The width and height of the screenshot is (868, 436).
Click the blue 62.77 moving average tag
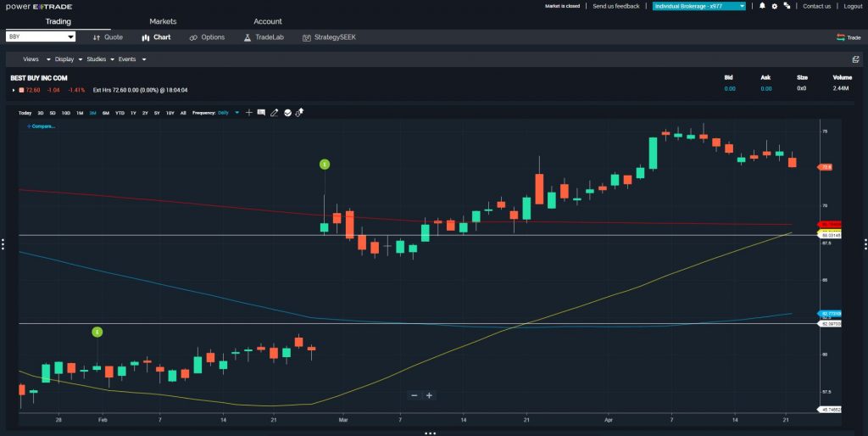point(830,314)
